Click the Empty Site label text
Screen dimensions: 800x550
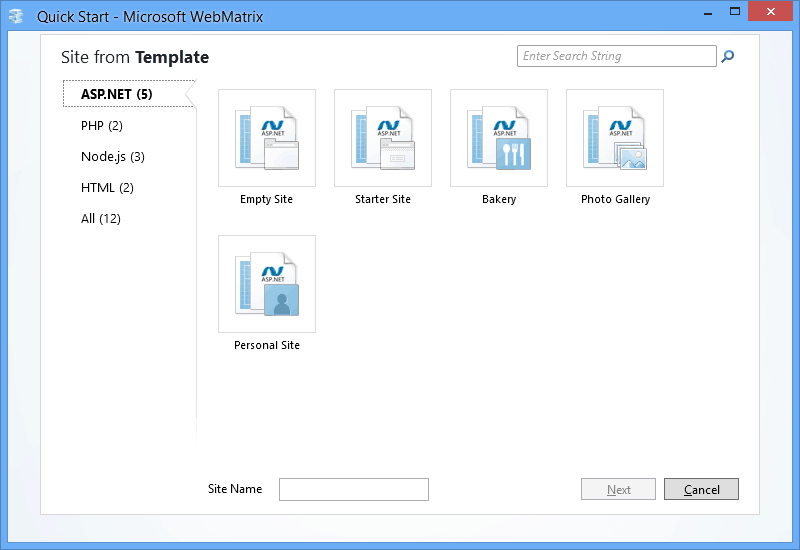click(266, 199)
